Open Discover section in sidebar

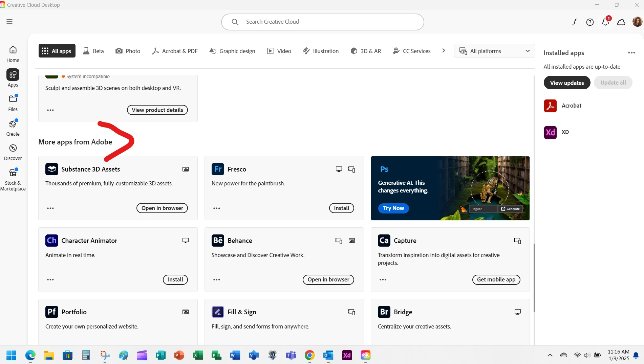click(13, 152)
